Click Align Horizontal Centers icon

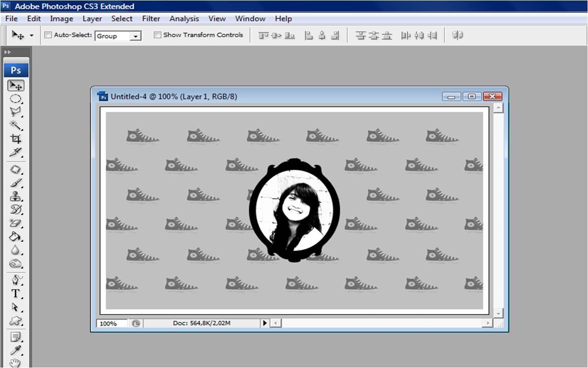[x=322, y=35]
